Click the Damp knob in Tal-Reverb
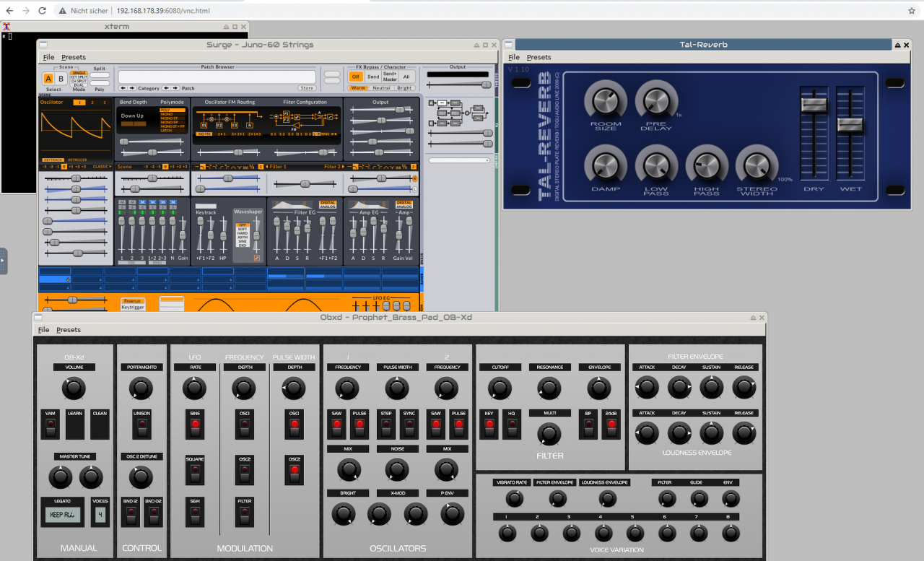Screen dimensions: 924x561 coord(606,165)
